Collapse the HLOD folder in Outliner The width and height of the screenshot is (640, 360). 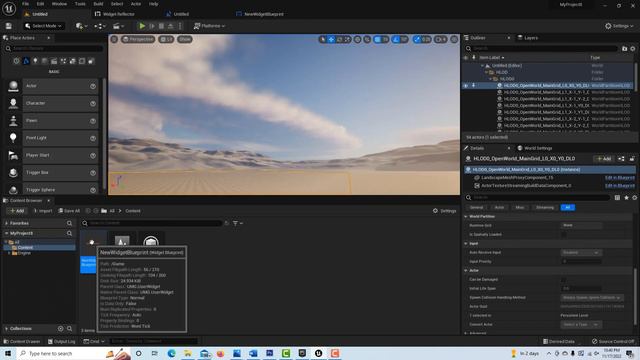pos(487,72)
